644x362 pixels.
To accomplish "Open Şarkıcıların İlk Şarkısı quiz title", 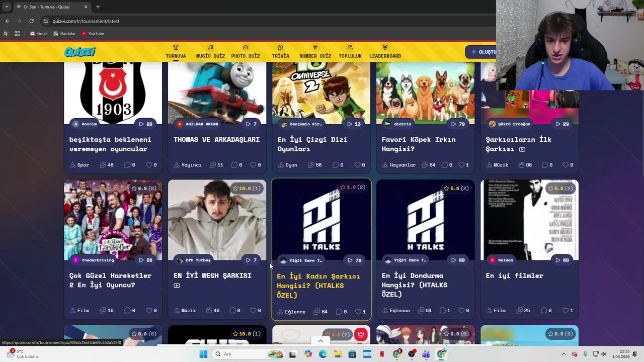I will pyautogui.click(x=518, y=144).
